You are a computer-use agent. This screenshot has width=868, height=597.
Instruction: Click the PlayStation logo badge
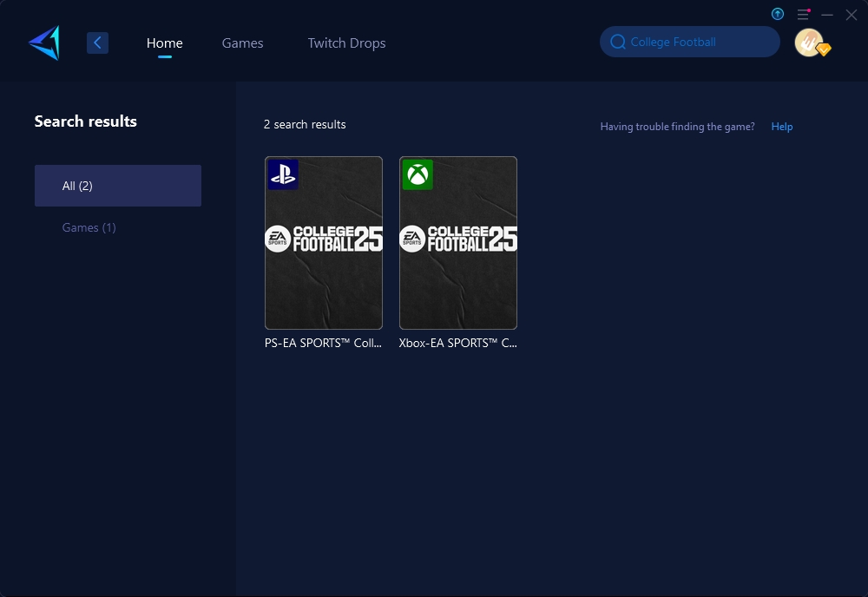(x=283, y=174)
